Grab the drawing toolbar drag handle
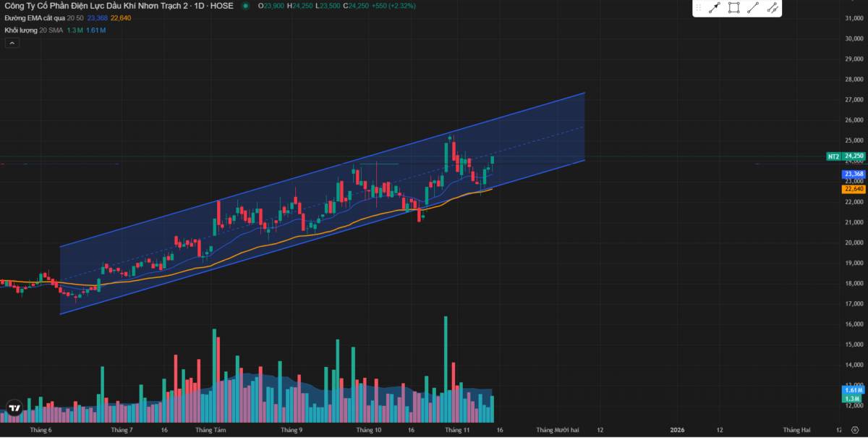Viewport: 868px width, 438px height. coord(699,8)
